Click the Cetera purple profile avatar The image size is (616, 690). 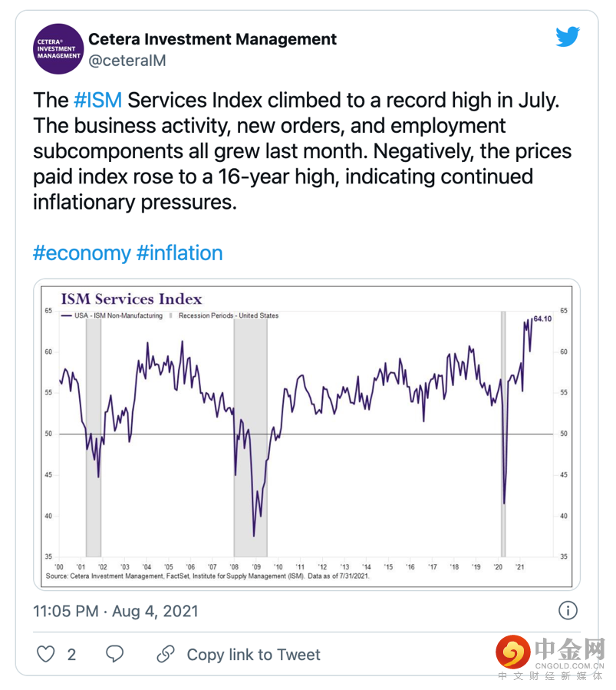tap(58, 48)
